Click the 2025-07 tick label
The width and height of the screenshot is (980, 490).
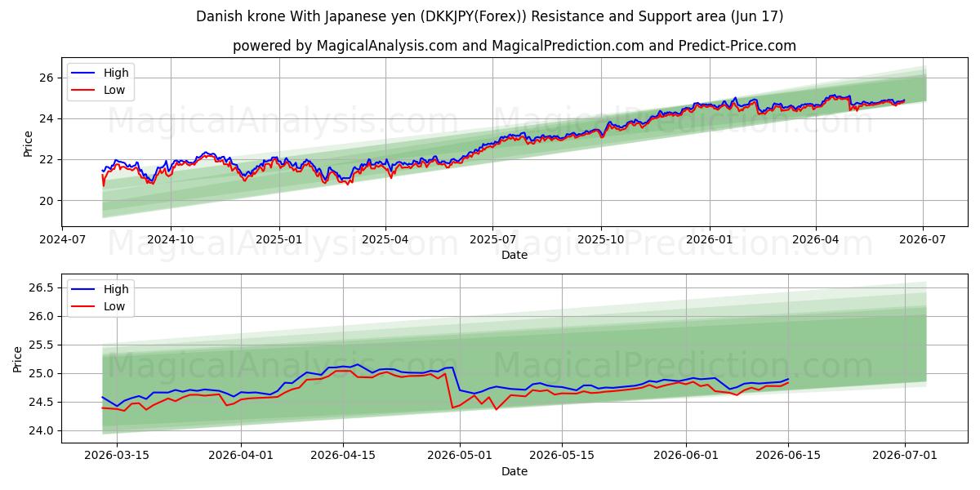coord(493,240)
